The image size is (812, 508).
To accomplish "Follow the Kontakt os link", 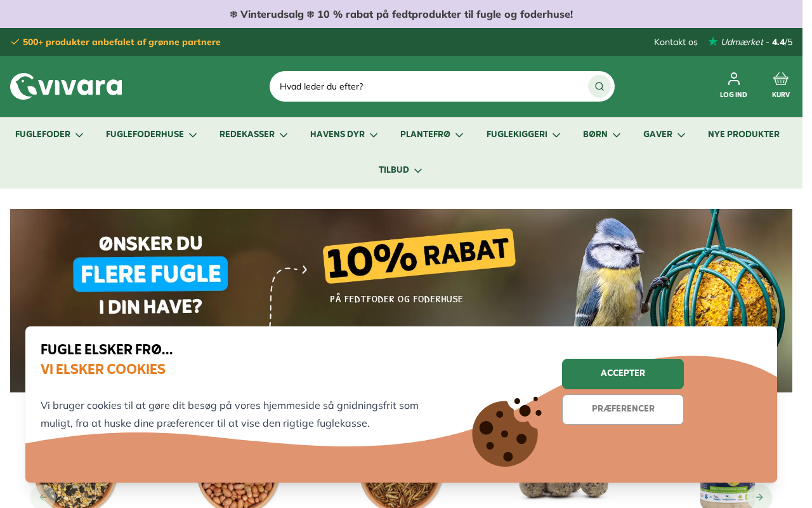I will pos(676,42).
